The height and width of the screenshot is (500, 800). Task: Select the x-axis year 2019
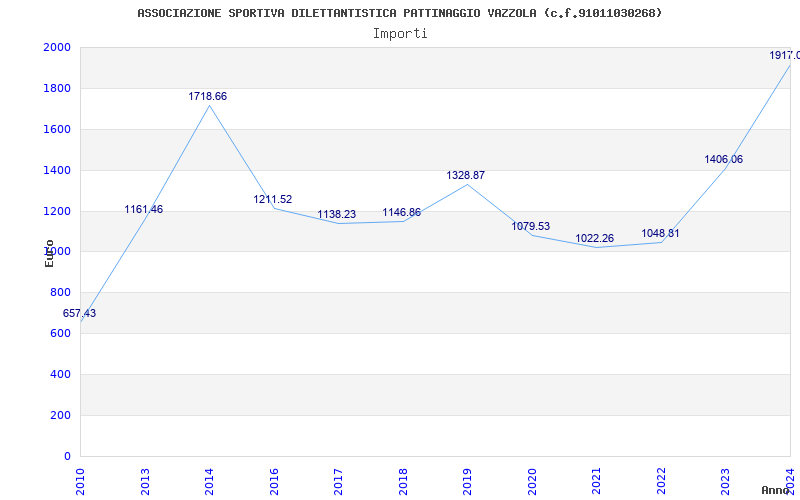click(x=467, y=482)
